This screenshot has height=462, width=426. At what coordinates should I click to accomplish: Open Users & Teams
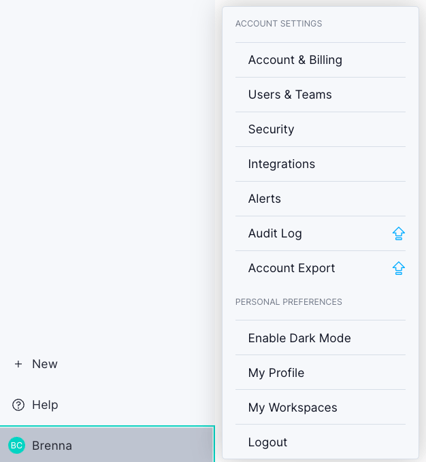[320, 95]
